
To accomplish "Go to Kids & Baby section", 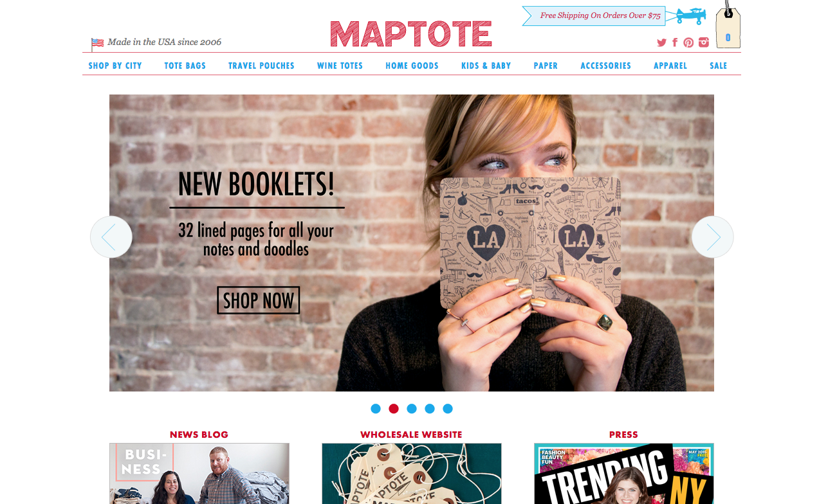I will (x=486, y=66).
